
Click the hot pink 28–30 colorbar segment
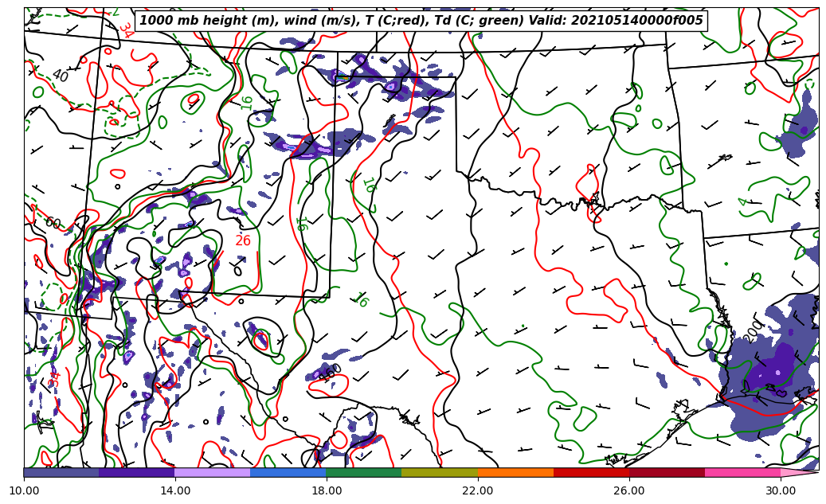tap(742, 472)
